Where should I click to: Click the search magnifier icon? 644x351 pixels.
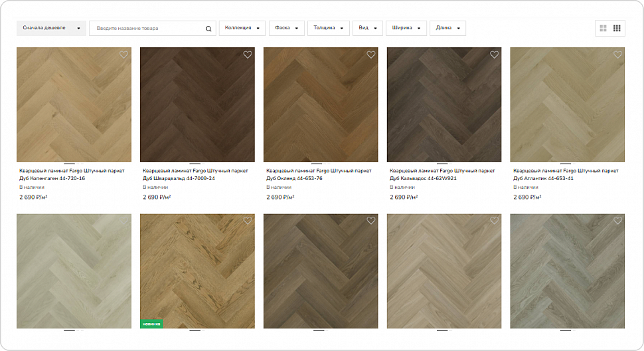pyautogui.click(x=208, y=29)
